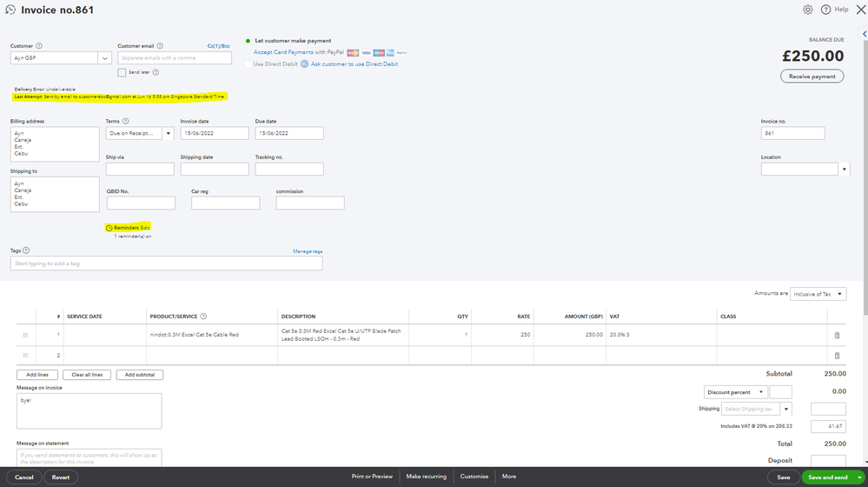Expand the side panel arrow at right edge
868x487 pixels.
point(865,34)
